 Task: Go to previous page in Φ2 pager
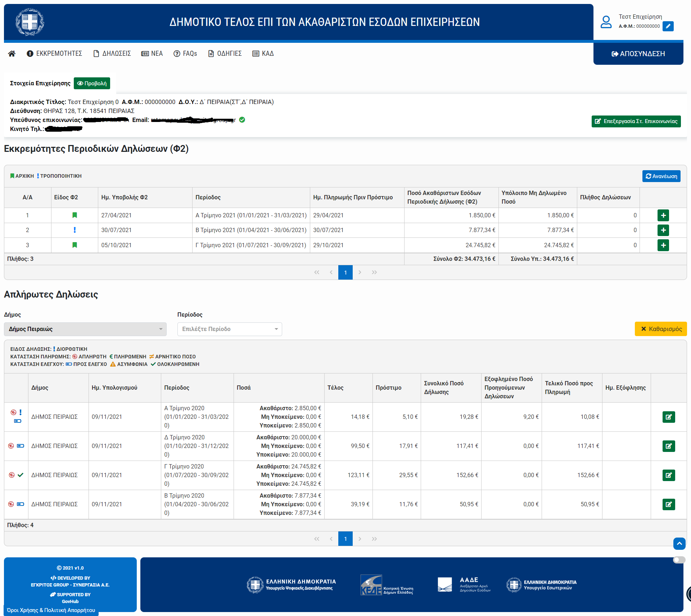(331, 272)
